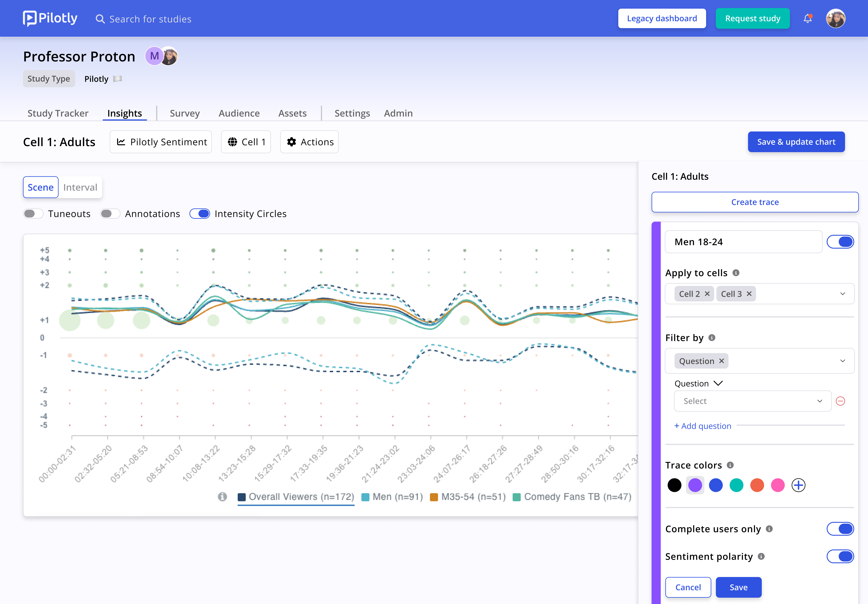
Task: Turn off Complete users only switch
Action: click(840, 529)
